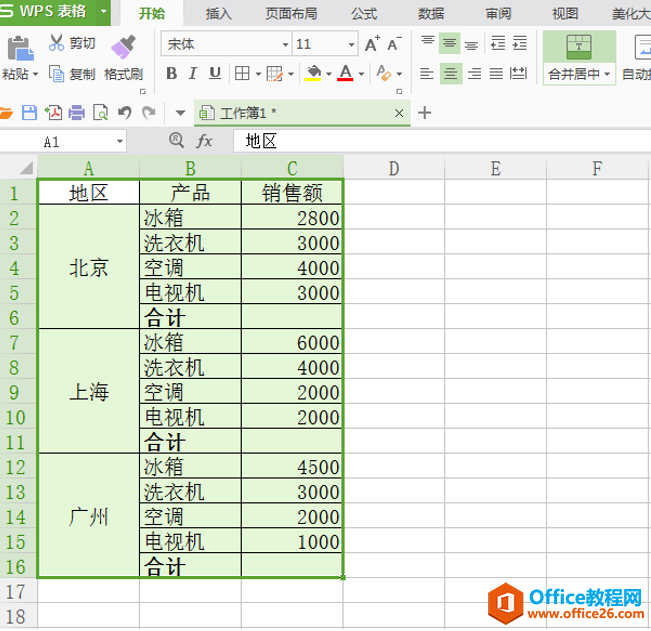
Task: Open the Name Box dropdown
Action: coord(120,142)
